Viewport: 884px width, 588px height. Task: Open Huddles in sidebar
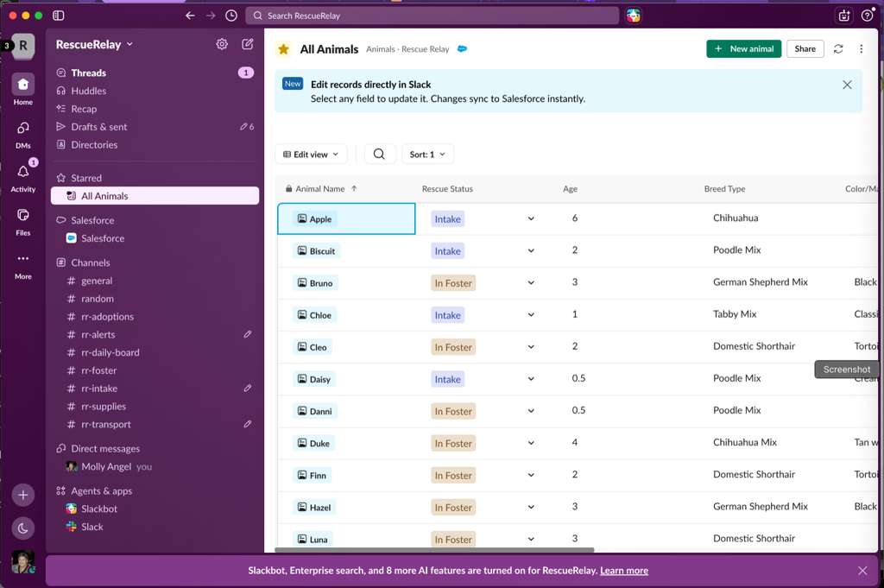155,91
